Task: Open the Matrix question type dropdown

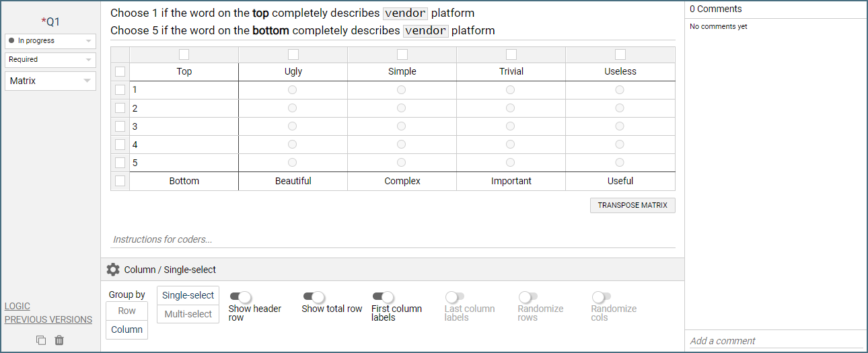Action: pos(50,81)
